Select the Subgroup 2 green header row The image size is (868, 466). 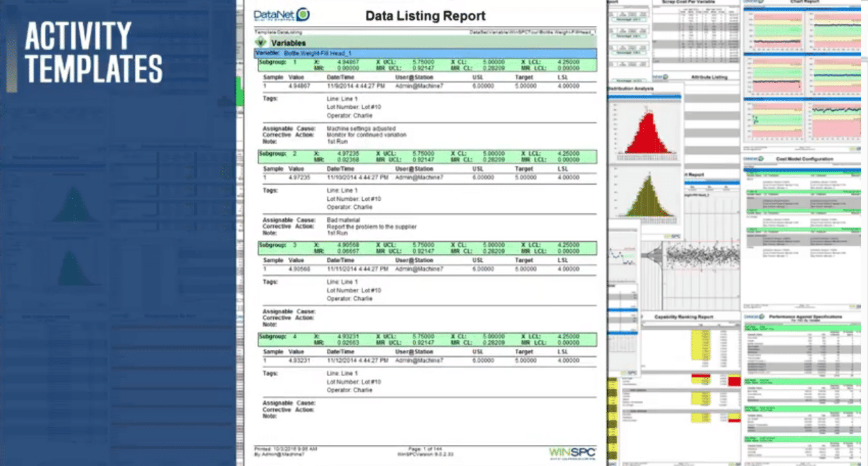[x=427, y=157]
